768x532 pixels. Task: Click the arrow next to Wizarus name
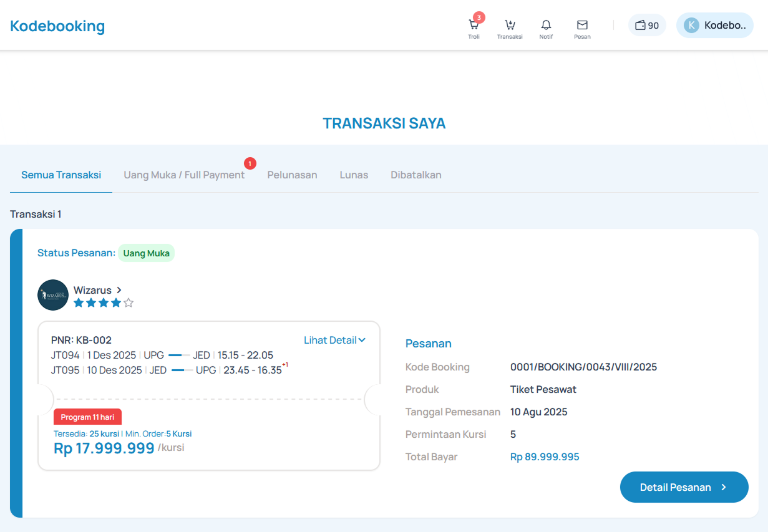coord(119,290)
